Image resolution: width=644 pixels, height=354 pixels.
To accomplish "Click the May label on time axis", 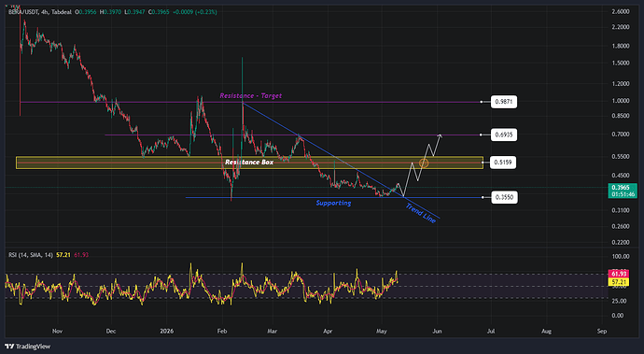I will (x=382, y=331).
